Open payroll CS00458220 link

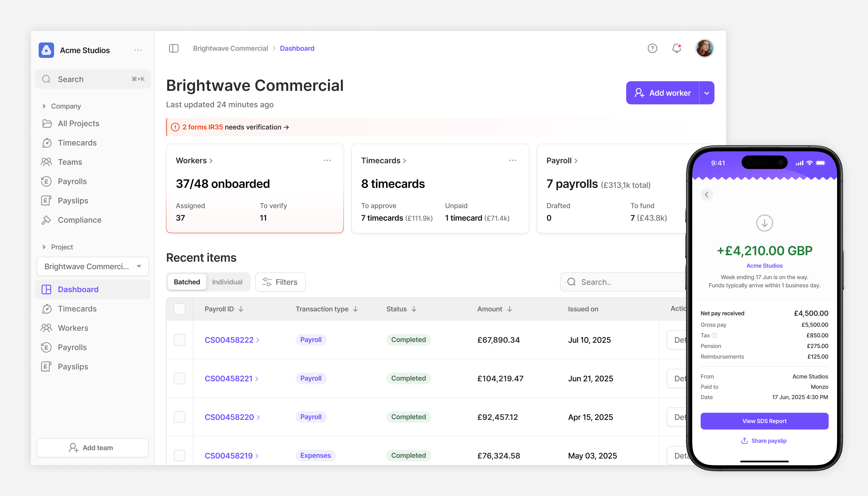click(232, 417)
